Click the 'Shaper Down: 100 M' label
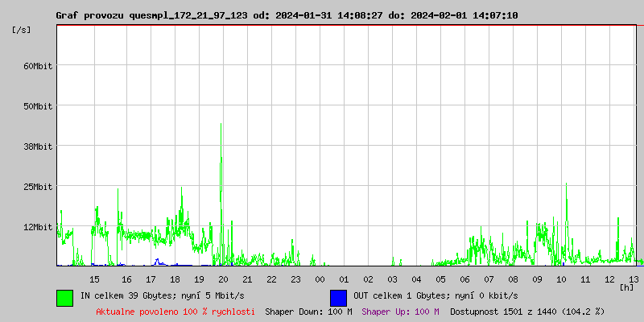Image resolution: width=644 pixels, height=322 pixels. pyautogui.click(x=308, y=312)
